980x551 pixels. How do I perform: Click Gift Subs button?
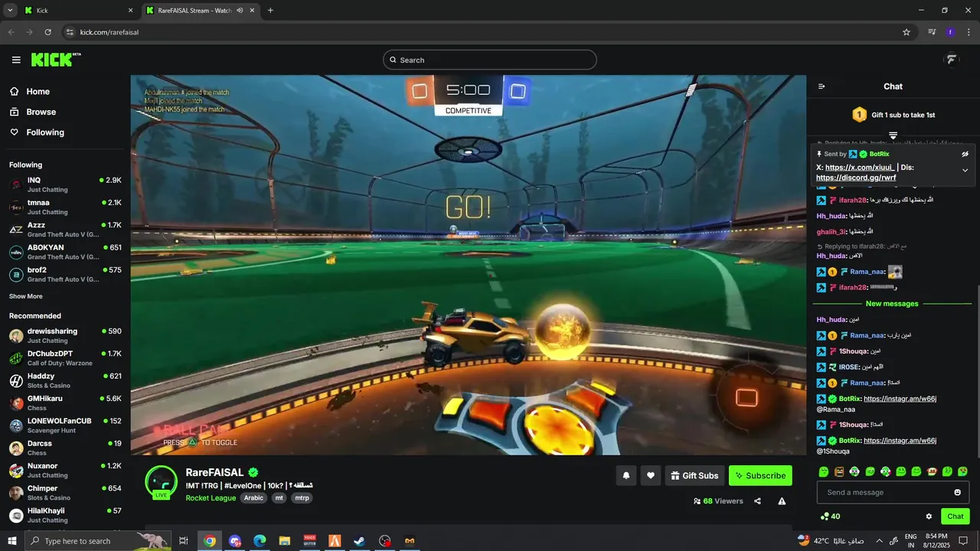pos(694,475)
